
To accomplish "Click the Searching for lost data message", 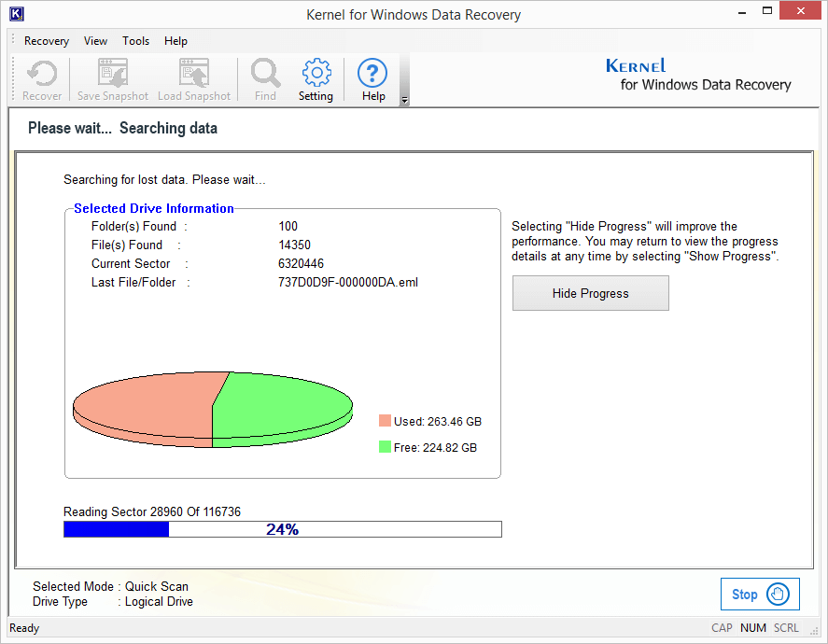I will pos(164,180).
